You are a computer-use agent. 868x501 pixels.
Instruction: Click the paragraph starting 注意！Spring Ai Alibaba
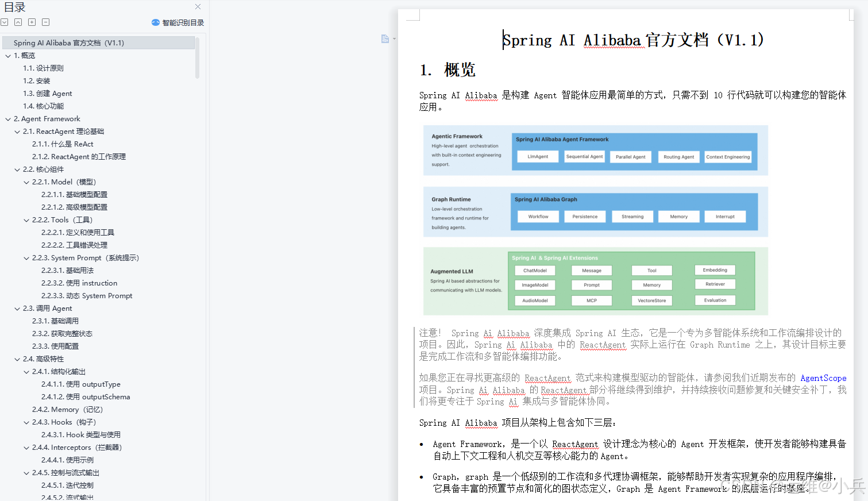coord(632,345)
